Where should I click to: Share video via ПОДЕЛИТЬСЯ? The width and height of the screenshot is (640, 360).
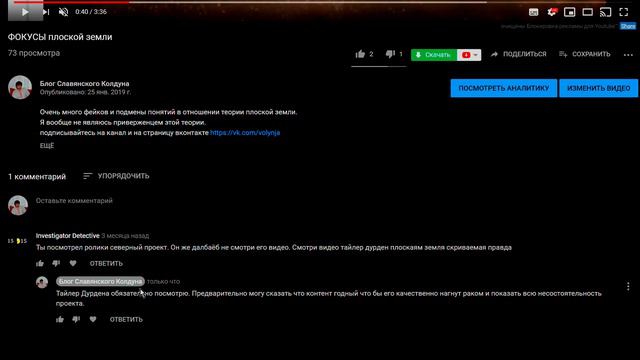coord(518,54)
